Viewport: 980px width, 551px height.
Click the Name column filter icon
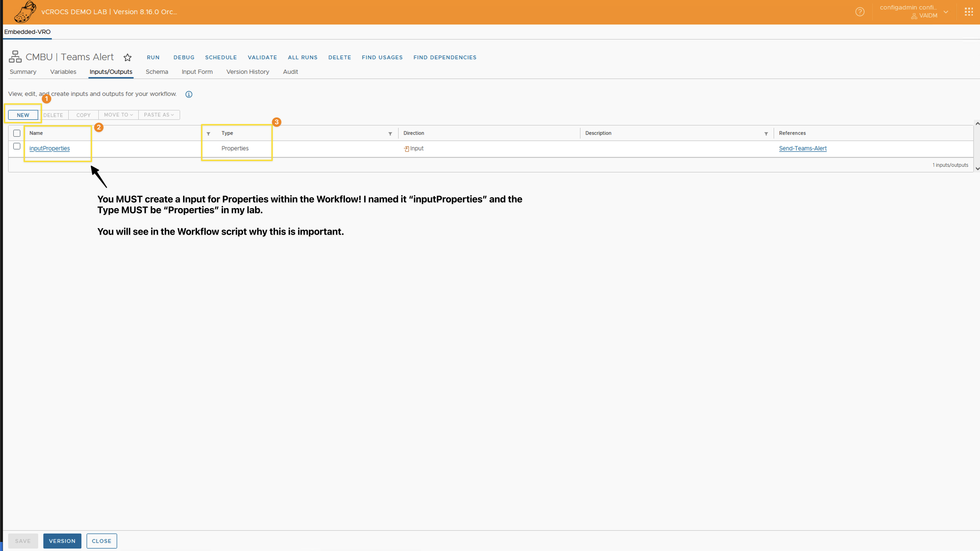[208, 133]
